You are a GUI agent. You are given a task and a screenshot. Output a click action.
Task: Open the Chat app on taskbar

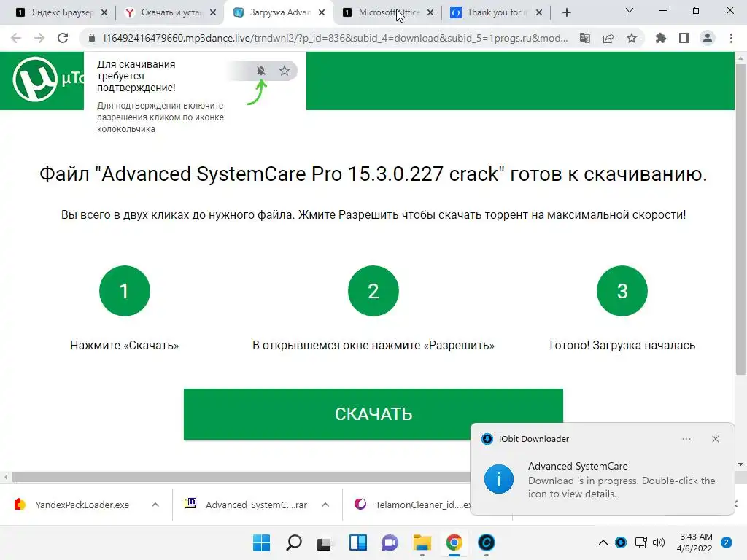(390, 542)
